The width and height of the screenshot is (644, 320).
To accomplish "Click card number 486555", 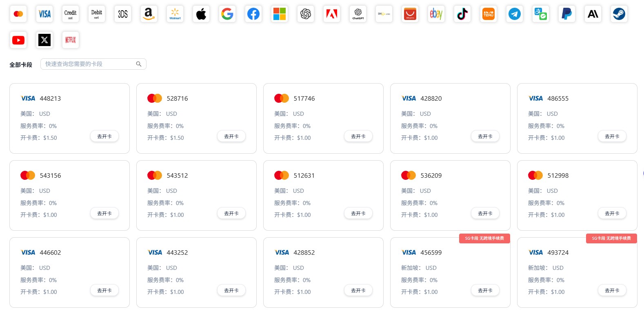I will pyautogui.click(x=558, y=99).
